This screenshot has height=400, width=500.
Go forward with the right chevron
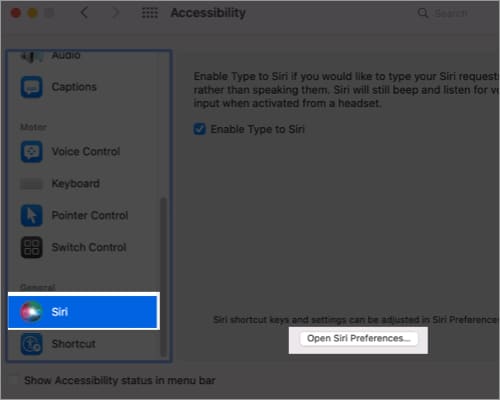coord(116,13)
